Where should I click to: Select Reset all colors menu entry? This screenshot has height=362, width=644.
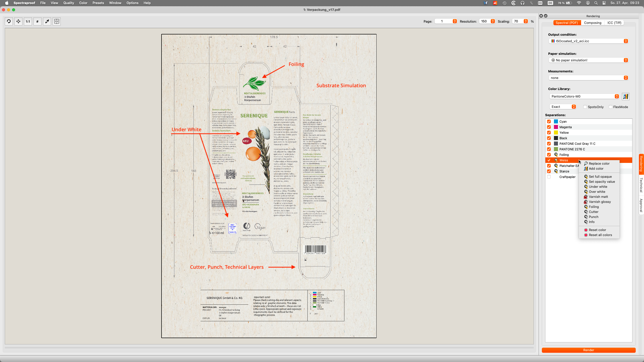pyautogui.click(x=600, y=235)
